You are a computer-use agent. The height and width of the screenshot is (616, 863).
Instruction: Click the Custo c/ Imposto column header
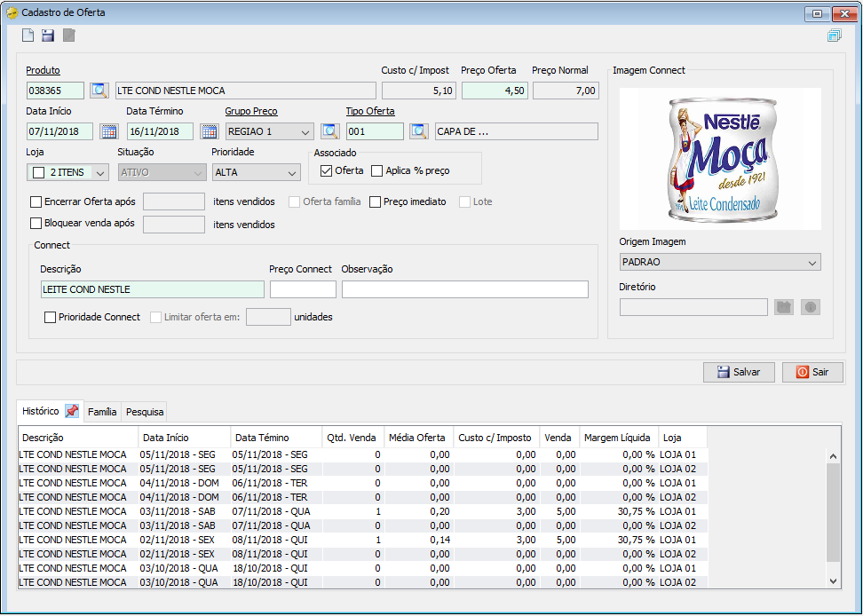(x=496, y=438)
